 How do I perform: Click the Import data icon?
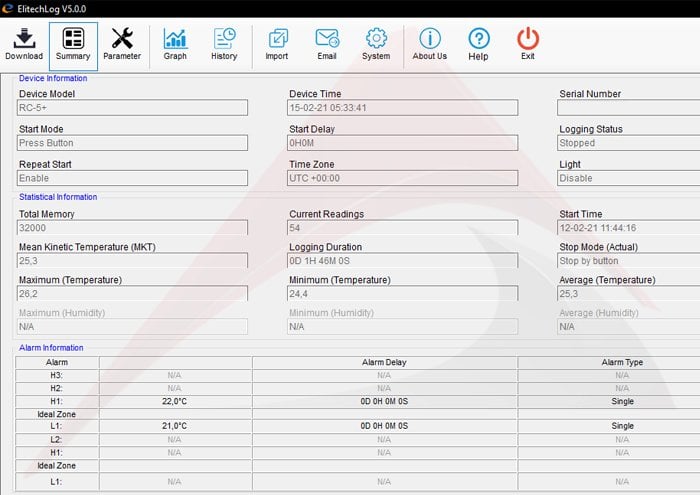(277, 43)
